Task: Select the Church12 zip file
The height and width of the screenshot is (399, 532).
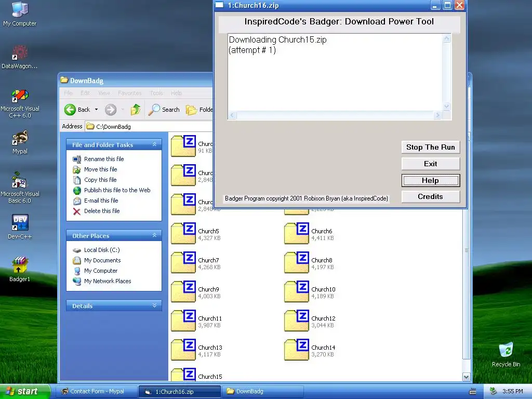Action: coord(310,321)
